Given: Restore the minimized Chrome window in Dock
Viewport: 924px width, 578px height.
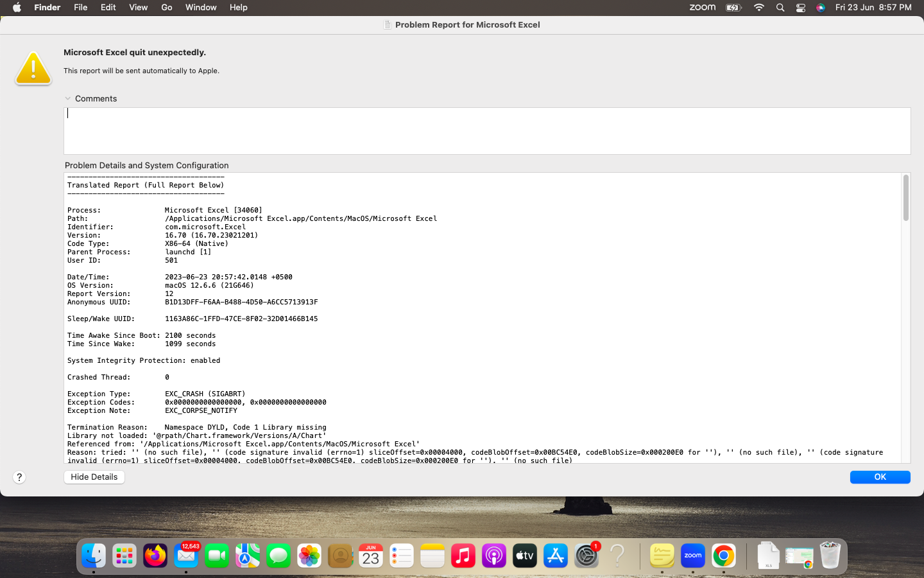Looking at the screenshot, I should tap(800, 557).
